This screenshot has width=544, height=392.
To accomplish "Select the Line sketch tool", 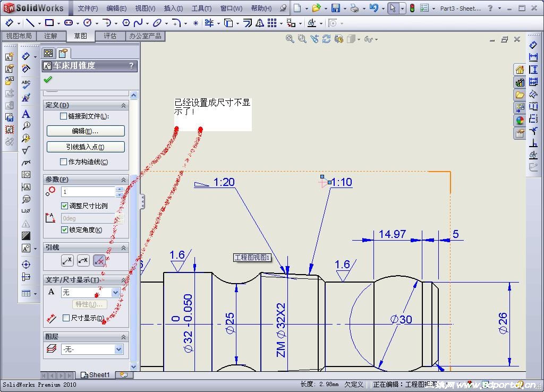I will point(30,23).
